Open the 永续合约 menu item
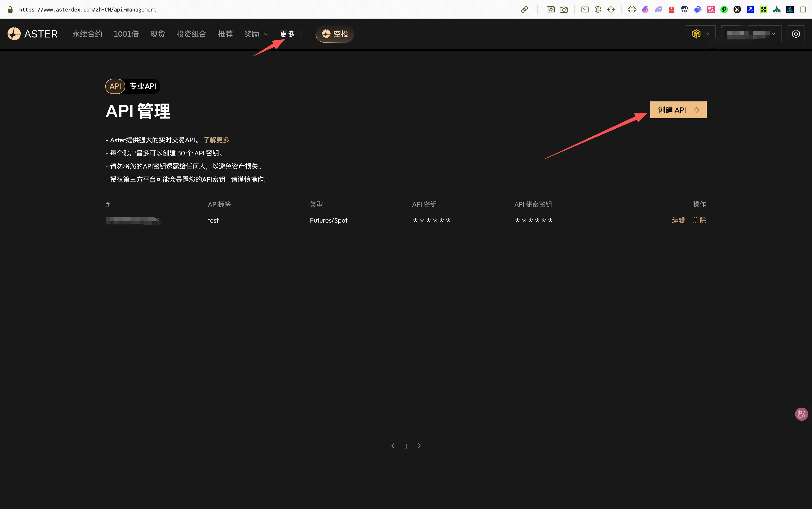This screenshot has height=509, width=812. (87, 34)
